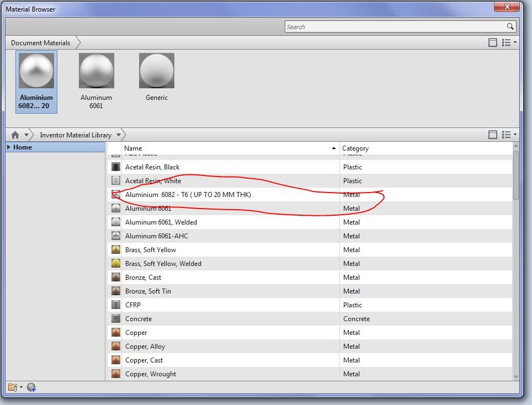
Task: Select 'Aluminium 6082 - T6 ( UP TO 20 MM THK)'
Action: [188, 194]
